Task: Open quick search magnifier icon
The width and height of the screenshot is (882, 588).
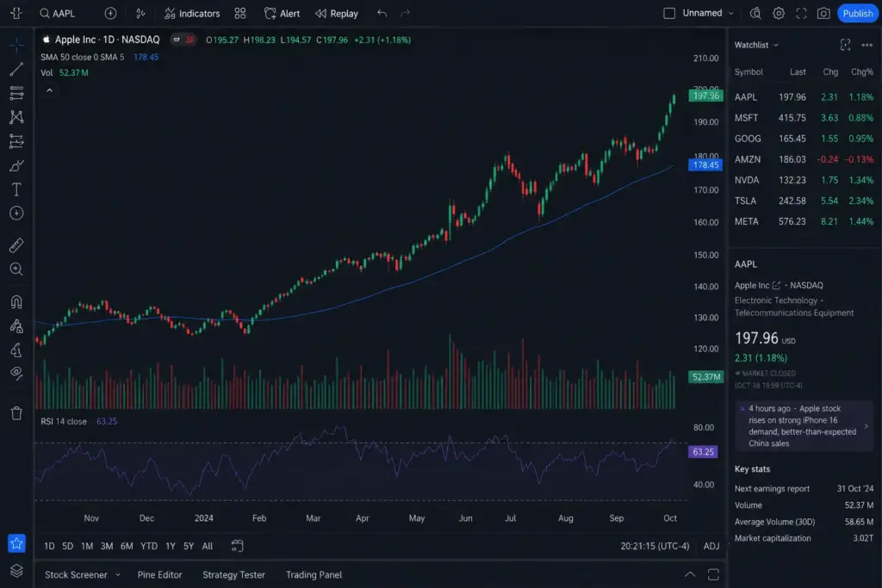Action: coord(755,14)
